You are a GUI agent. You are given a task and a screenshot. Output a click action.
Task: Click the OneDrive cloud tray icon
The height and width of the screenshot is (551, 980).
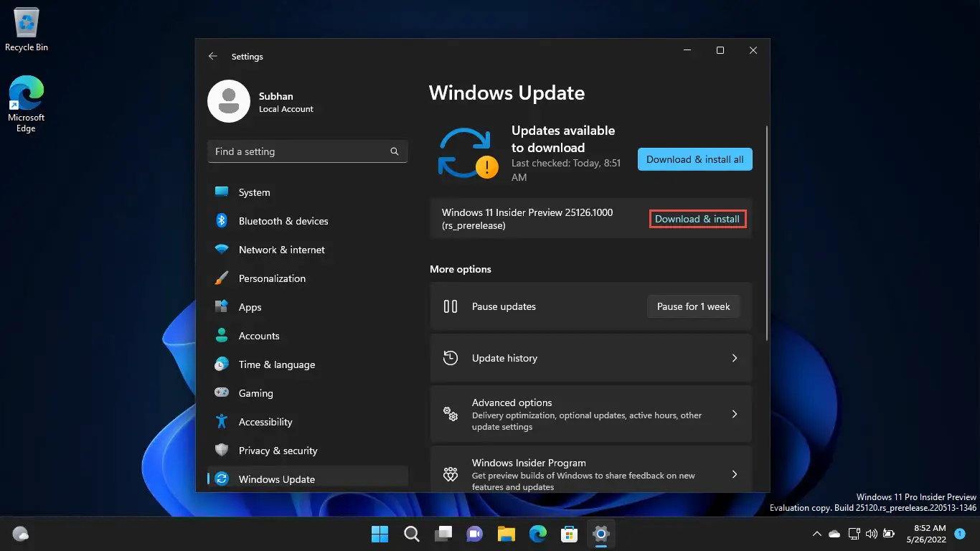pyautogui.click(x=834, y=534)
